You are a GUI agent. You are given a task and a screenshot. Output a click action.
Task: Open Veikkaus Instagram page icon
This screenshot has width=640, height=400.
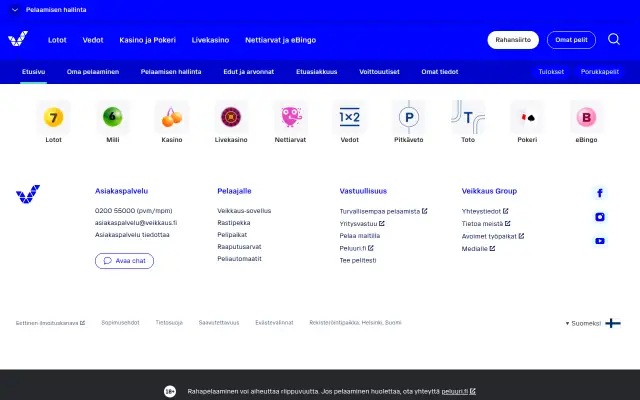tap(600, 217)
